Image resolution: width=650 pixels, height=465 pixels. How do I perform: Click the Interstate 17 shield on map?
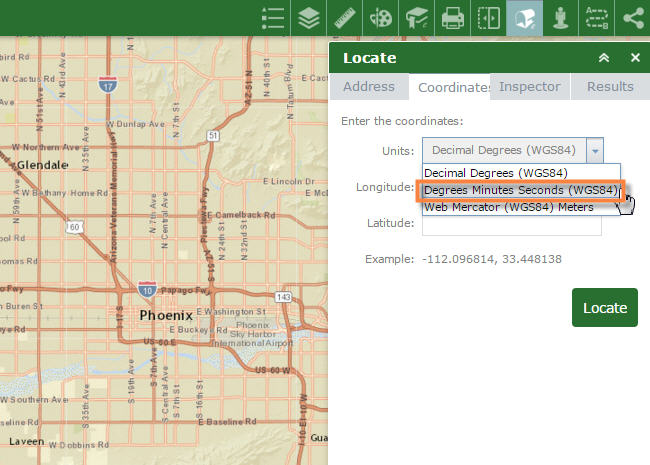[108, 85]
